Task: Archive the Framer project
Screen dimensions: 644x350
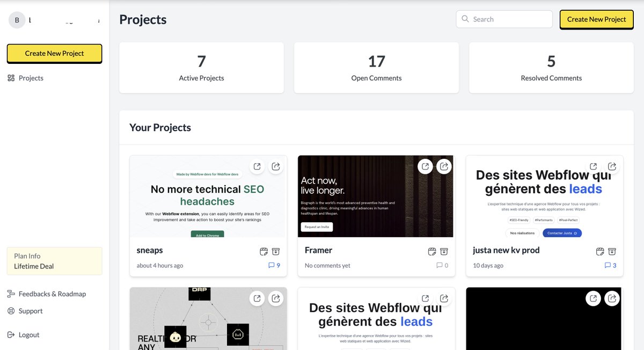Action: pos(444,251)
